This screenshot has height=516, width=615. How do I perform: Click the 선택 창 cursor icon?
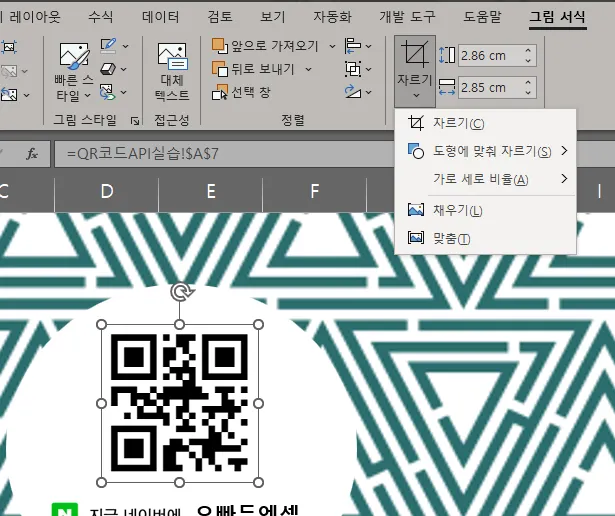[x=220, y=93]
